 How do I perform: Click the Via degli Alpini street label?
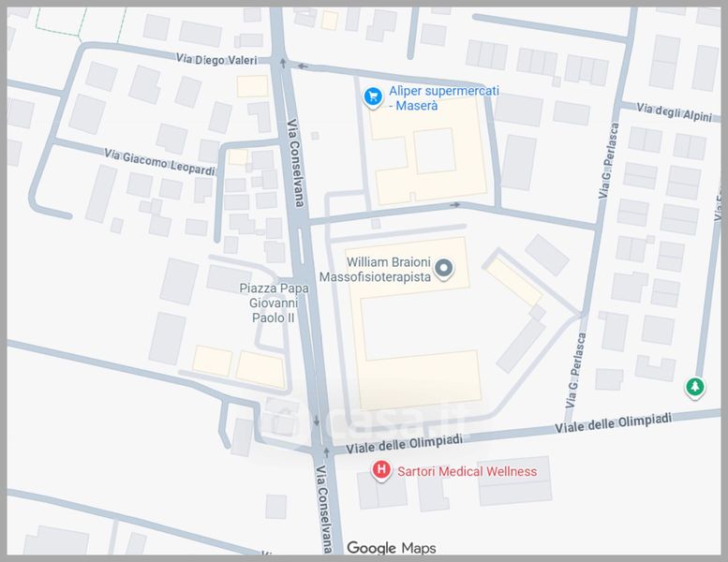pos(674,112)
